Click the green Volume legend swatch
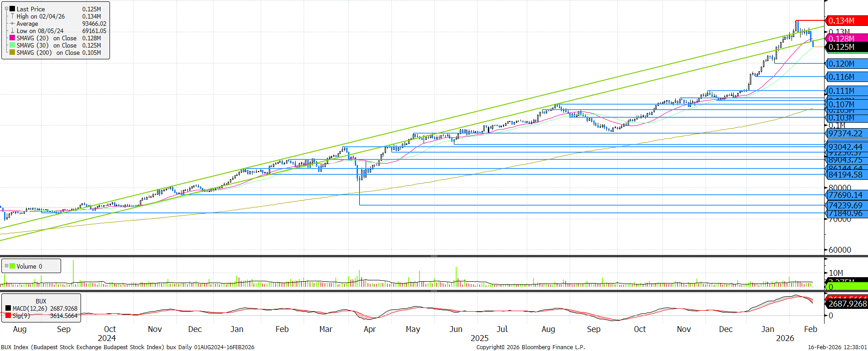The width and height of the screenshot is (868, 351). click(12, 266)
